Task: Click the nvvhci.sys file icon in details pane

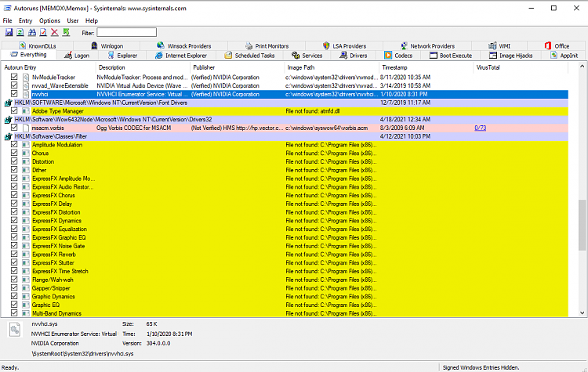Action: coord(15,329)
